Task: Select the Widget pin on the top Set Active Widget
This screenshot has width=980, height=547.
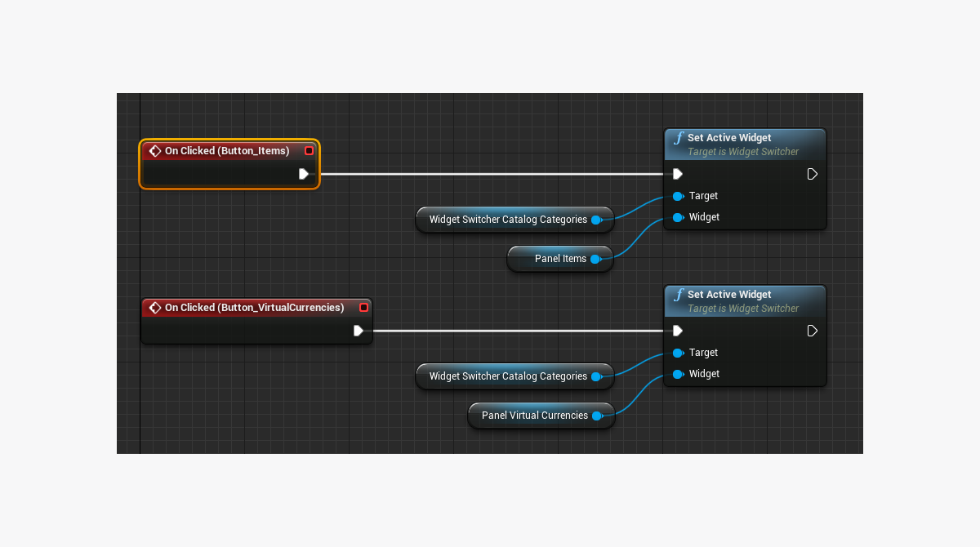Action: tap(678, 217)
